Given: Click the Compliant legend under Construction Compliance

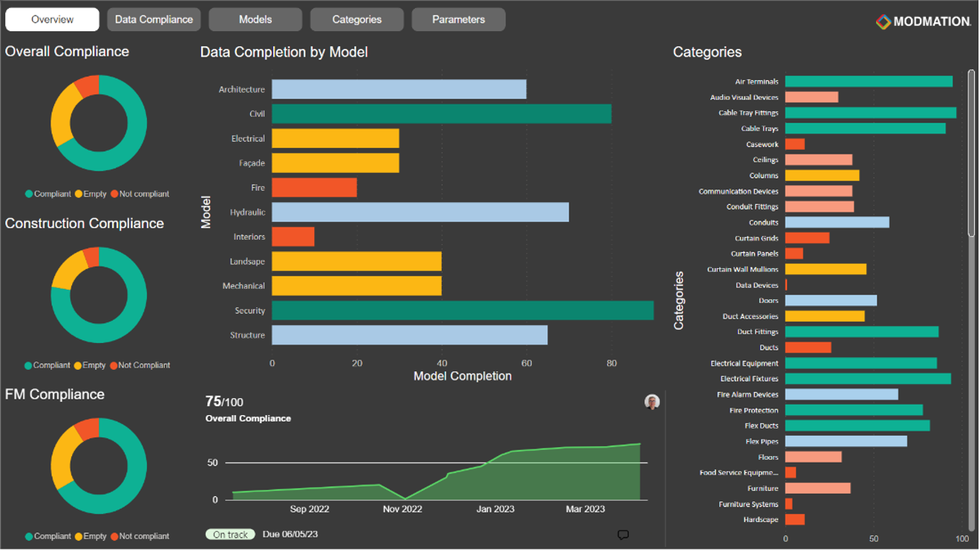Looking at the screenshot, I should point(48,365).
